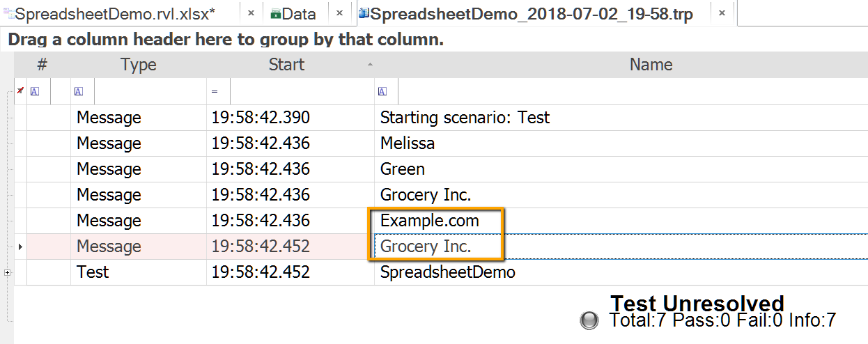Select the Example.com message cell

pyautogui.click(x=430, y=221)
